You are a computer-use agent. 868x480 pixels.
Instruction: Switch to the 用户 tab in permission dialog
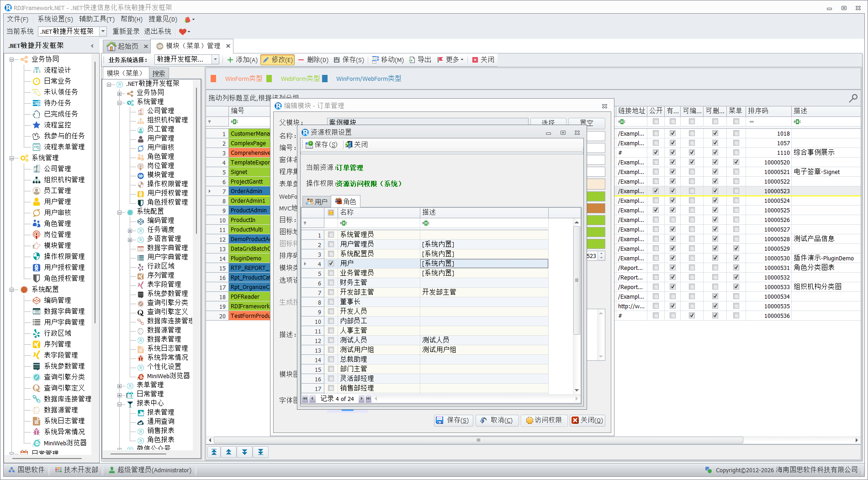(x=317, y=201)
